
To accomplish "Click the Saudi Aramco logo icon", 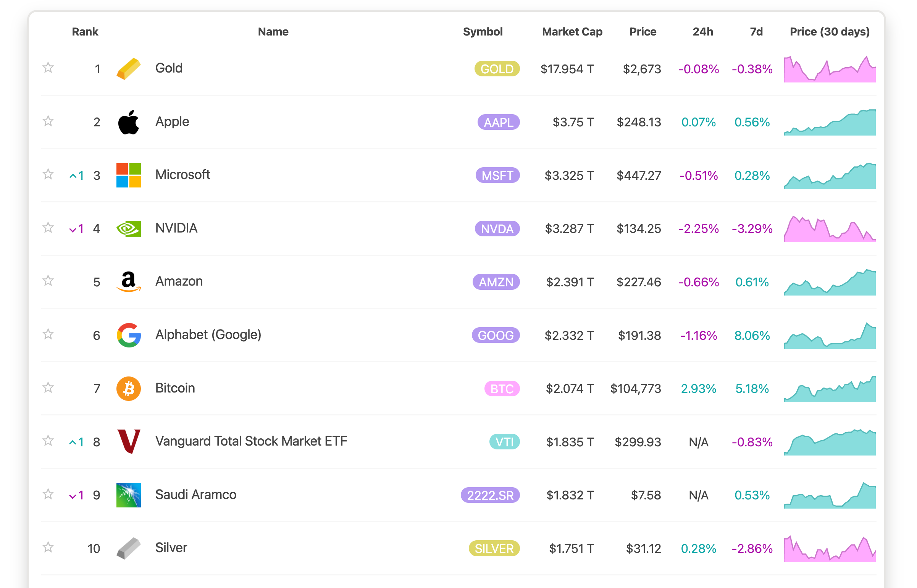I will pyautogui.click(x=129, y=495).
